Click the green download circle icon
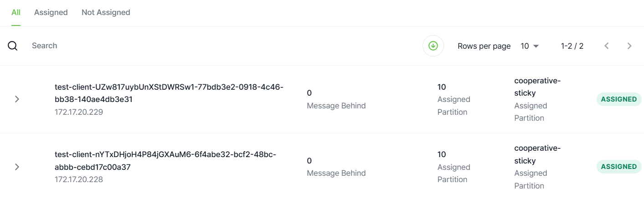The width and height of the screenshot is (644, 204). 433,46
